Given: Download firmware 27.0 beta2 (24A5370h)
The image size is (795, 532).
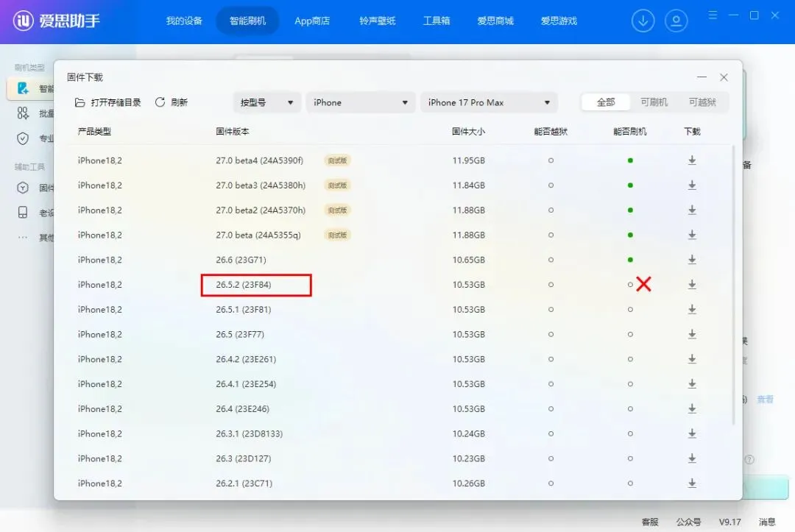Looking at the screenshot, I should tap(692, 210).
